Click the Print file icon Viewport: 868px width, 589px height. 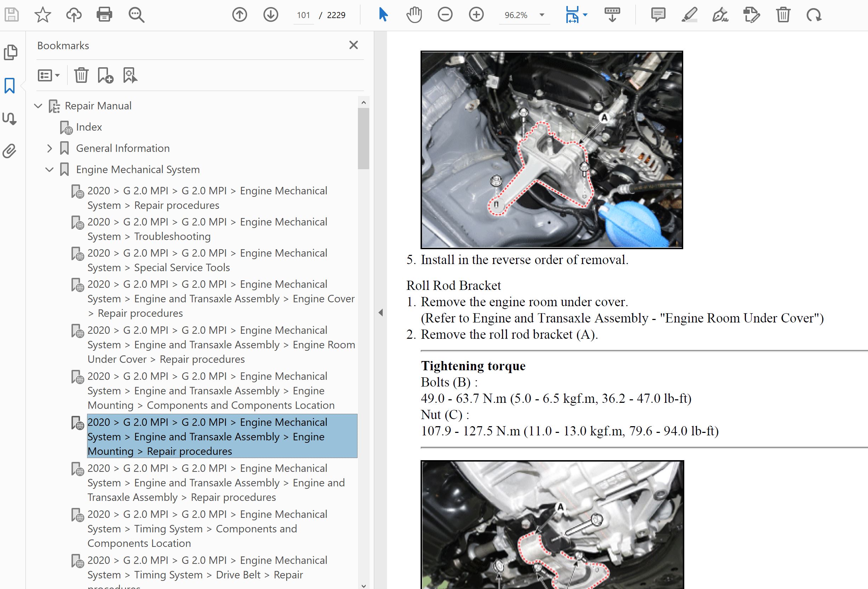(104, 15)
